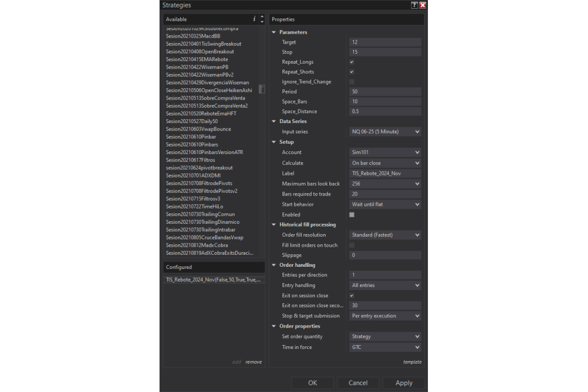Click Exit on session close seconds field
Image resolution: width=588 pixels, height=392 pixels.
click(385, 305)
